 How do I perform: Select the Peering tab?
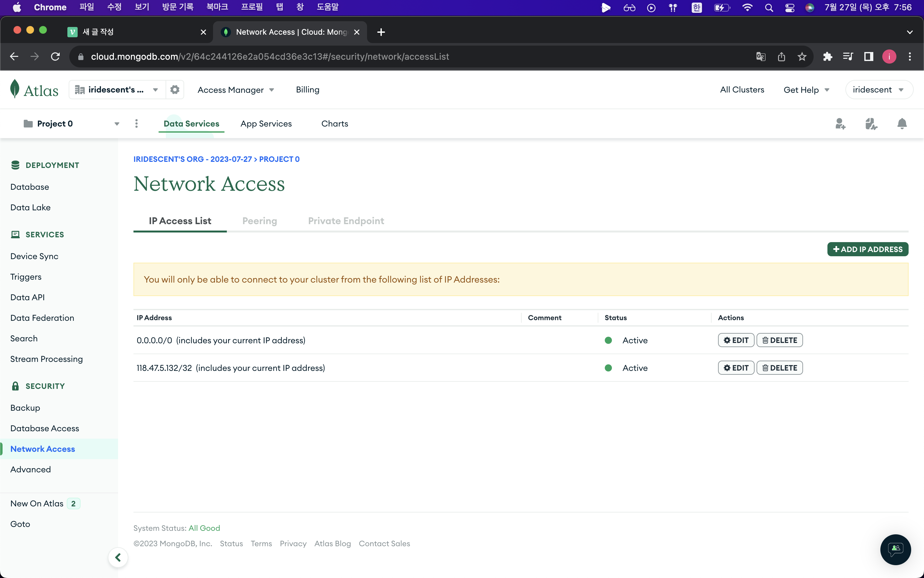click(x=260, y=221)
